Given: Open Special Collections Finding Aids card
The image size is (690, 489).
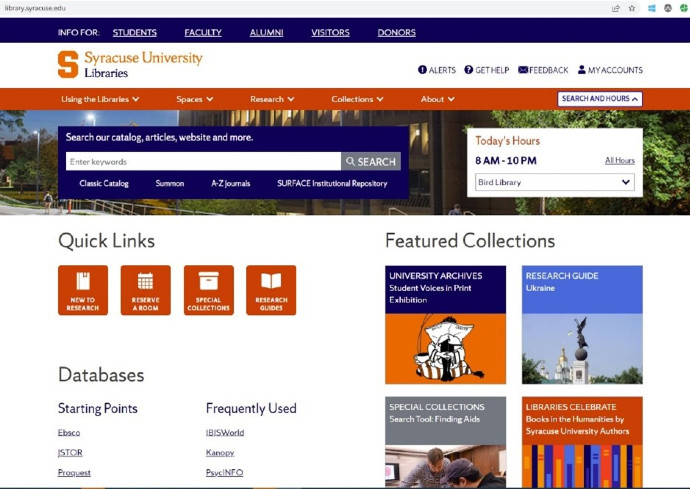Looking at the screenshot, I should (x=445, y=442).
